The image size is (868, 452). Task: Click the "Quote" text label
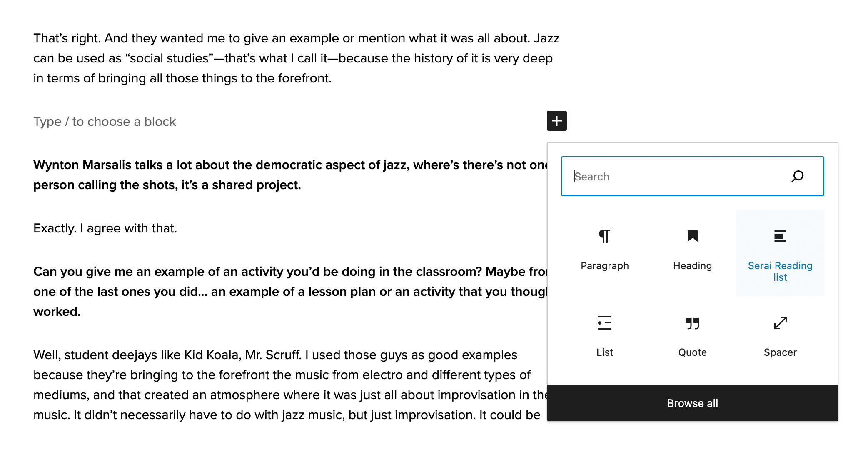(692, 352)
